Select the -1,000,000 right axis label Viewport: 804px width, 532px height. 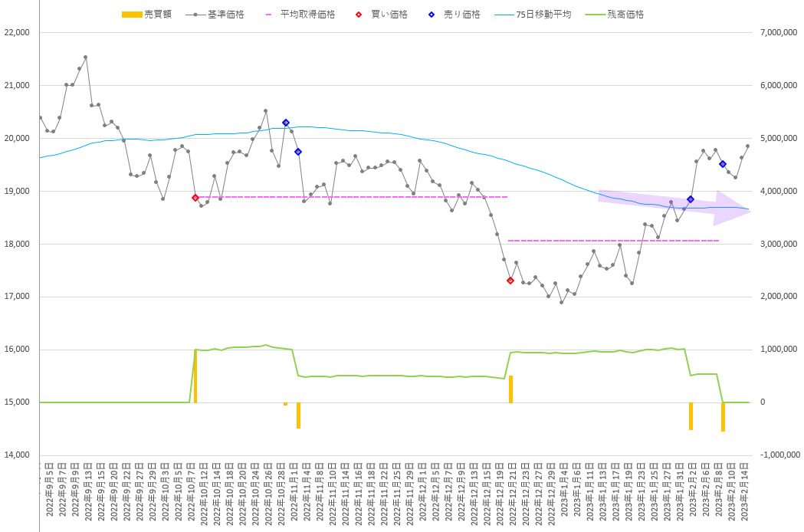779,455
